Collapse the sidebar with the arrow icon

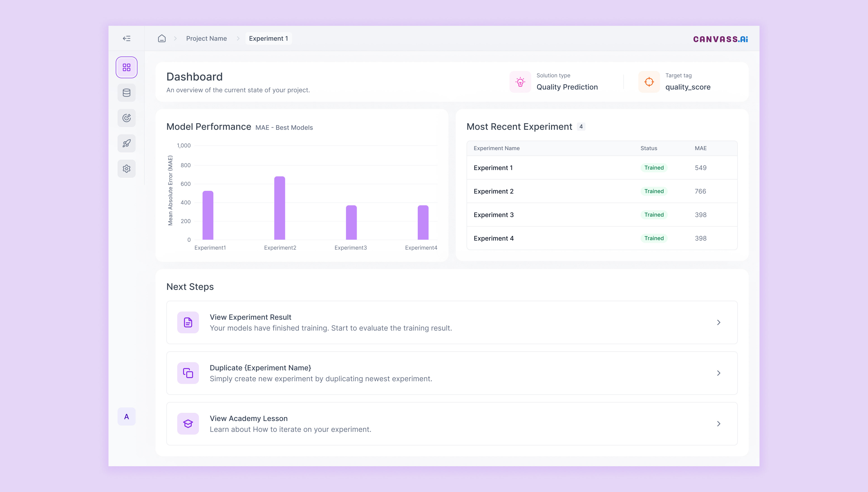[126, 38]
